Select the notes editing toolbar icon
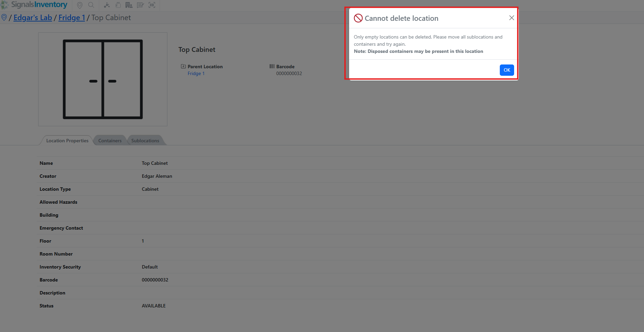The height and width of the screenshot is (332, 644). point(140,5)
